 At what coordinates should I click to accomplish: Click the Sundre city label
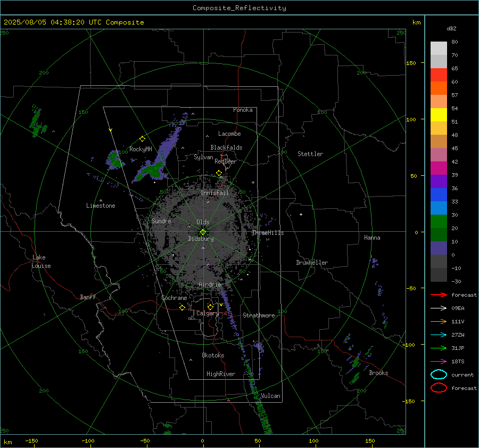pos(161,221)
